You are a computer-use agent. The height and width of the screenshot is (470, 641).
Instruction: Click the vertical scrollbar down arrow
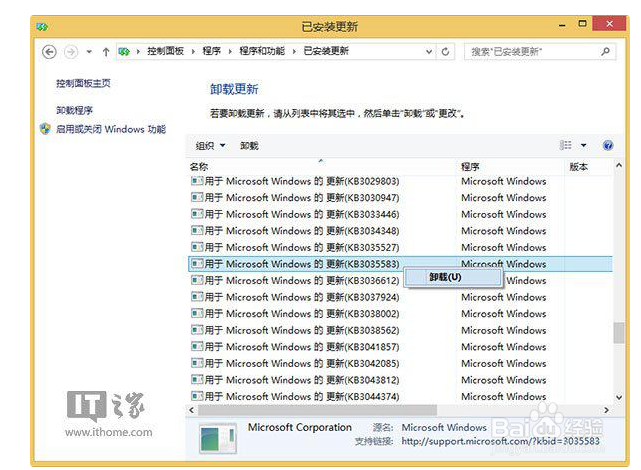pyautogui.click(x=619, y=397)
